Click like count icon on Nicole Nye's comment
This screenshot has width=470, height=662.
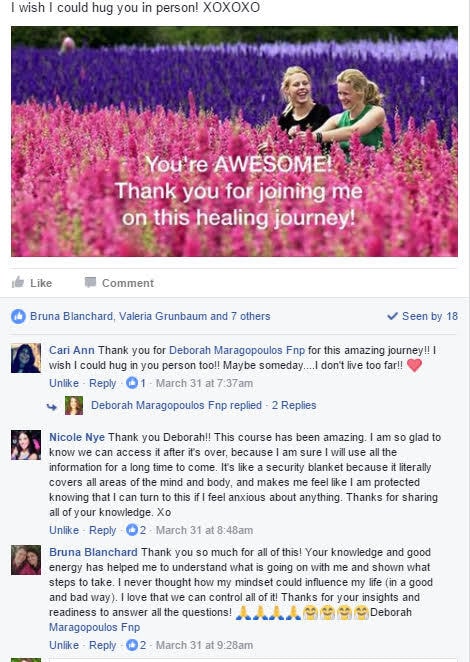tap(132, 529)
